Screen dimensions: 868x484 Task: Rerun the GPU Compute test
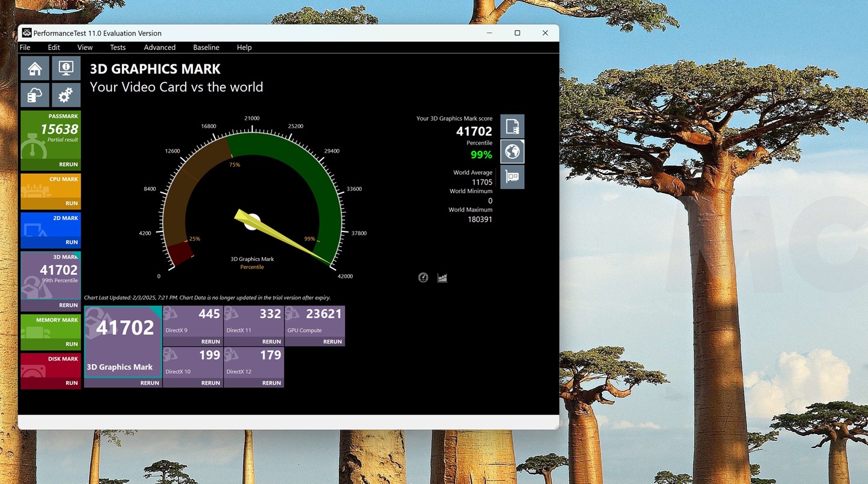332,342
